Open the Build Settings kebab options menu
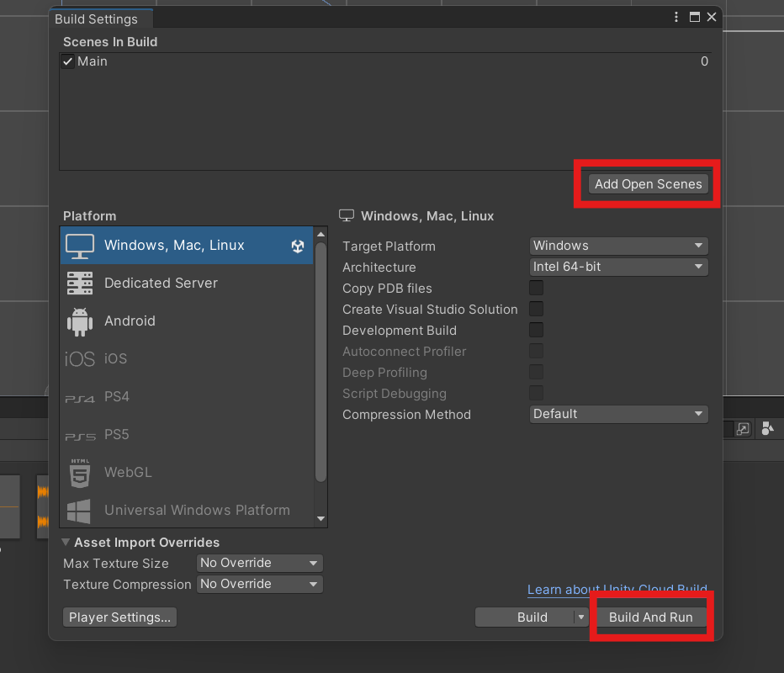Viewport: 784px width, 673px height. pyautogui.click(x=676, y=17)
